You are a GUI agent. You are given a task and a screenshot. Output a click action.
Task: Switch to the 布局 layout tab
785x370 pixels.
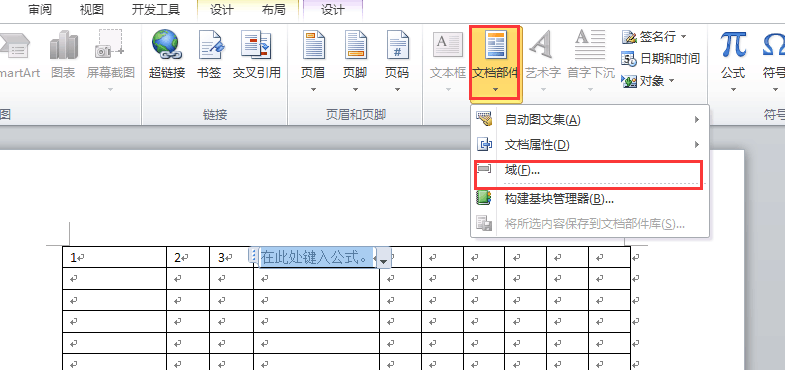(x=273, y=10)
